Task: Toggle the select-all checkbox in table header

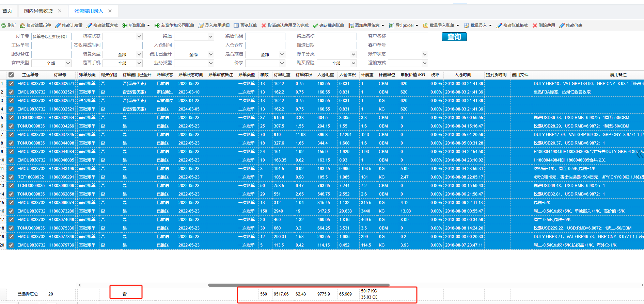Action: click(x=11, y=75)
